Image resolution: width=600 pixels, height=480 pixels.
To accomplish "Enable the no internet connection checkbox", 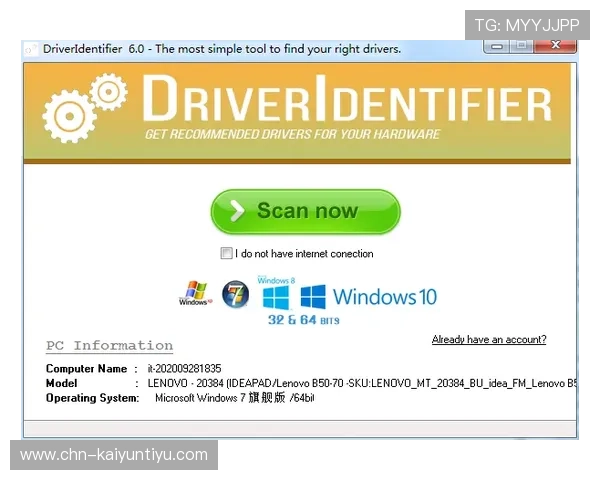I will (x=227, y=254).
